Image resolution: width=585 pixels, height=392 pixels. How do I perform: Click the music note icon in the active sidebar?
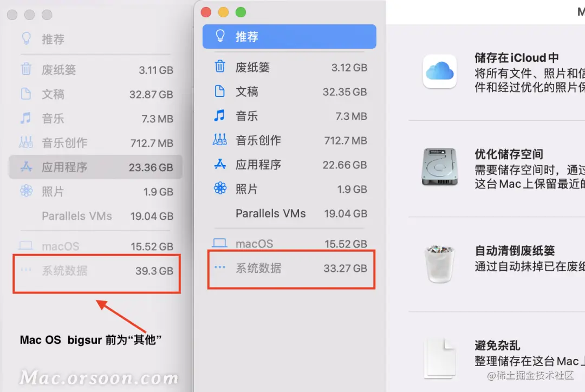219,115
